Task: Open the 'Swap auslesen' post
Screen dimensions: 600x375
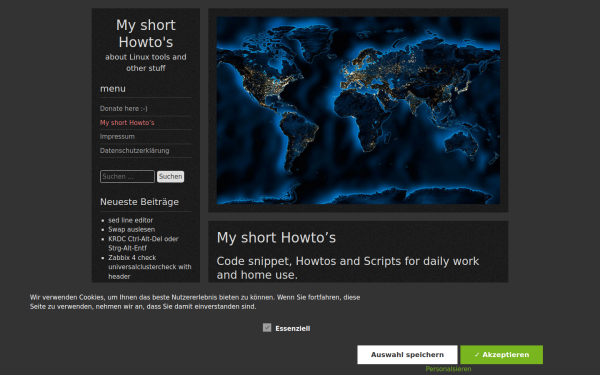Action: (x=132, y=230)
